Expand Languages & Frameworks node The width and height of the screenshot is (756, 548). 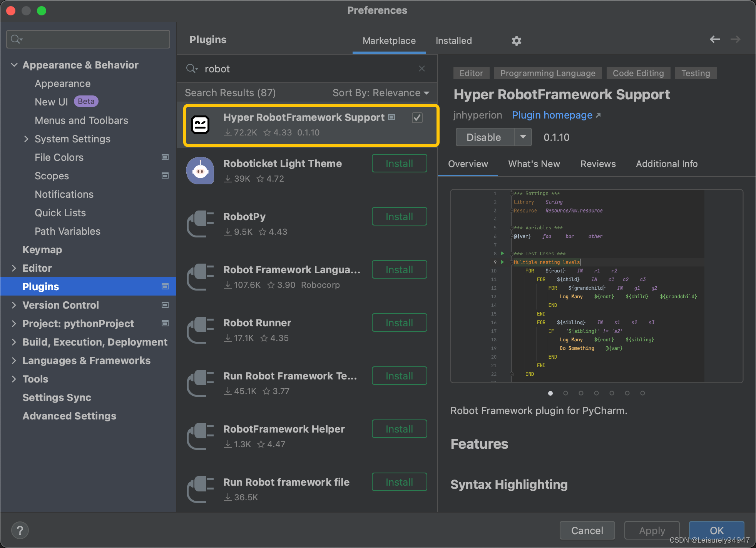(x=14, y=360)
